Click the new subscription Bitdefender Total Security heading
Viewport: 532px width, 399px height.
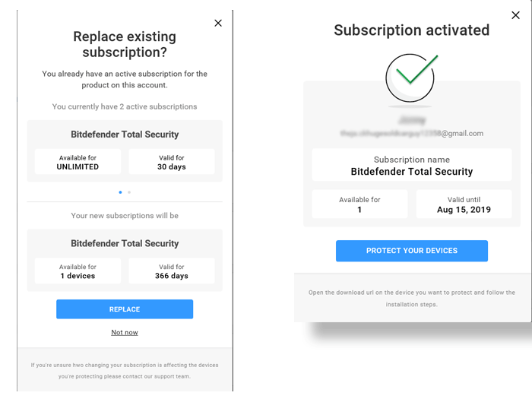(125, 243)
